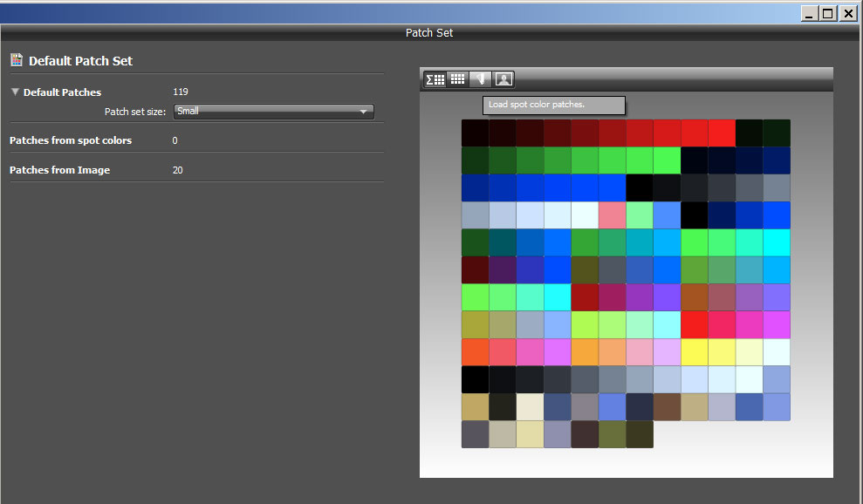Show default patches with the plain grid icon

(457, 79)
